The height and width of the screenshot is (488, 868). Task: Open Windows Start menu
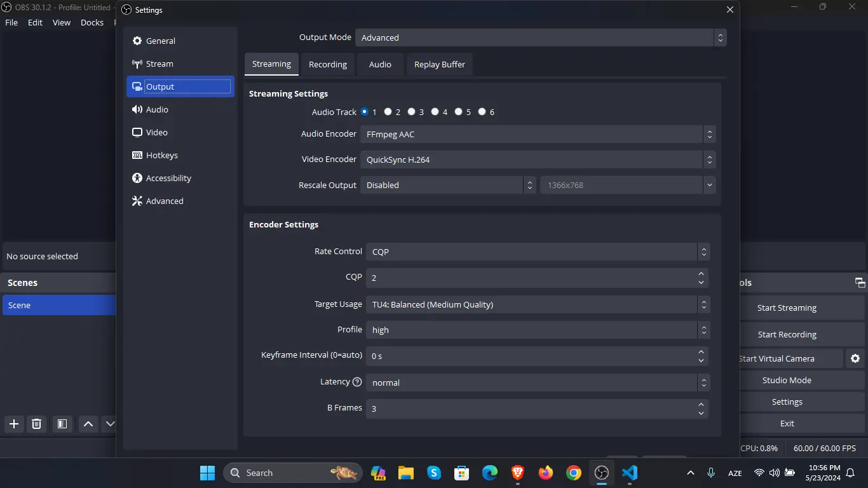208,473
